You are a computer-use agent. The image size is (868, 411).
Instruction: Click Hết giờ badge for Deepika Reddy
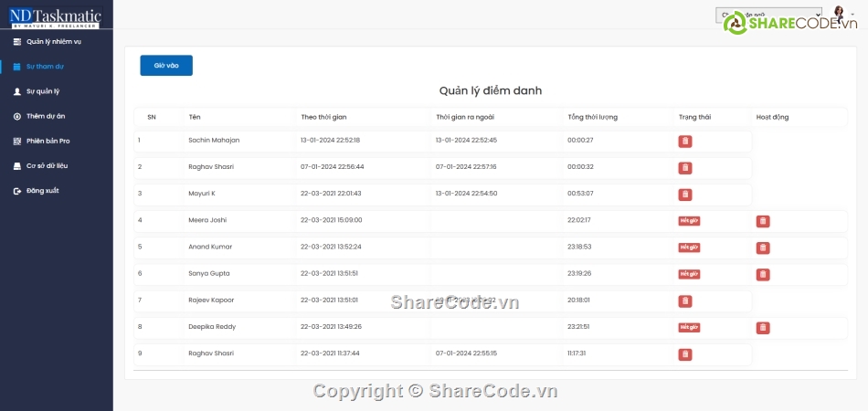point(689,328)
